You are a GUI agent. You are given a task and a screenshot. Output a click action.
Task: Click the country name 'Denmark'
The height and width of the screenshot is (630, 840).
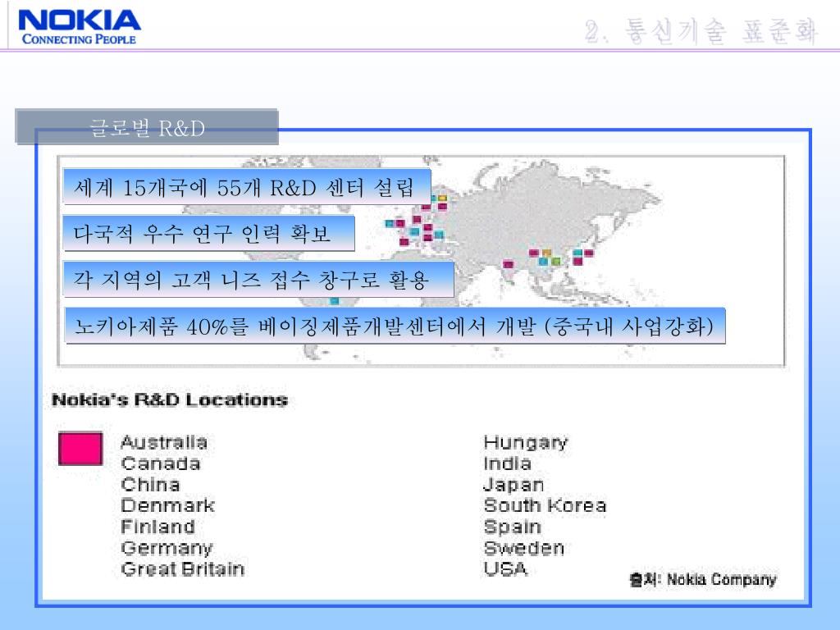point(167,505)
